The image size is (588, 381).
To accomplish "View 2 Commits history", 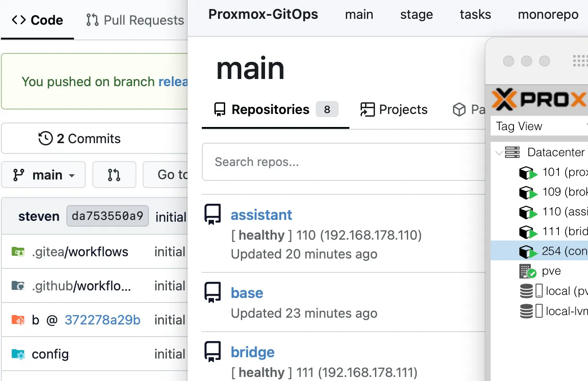I will [x=80, y=139].
